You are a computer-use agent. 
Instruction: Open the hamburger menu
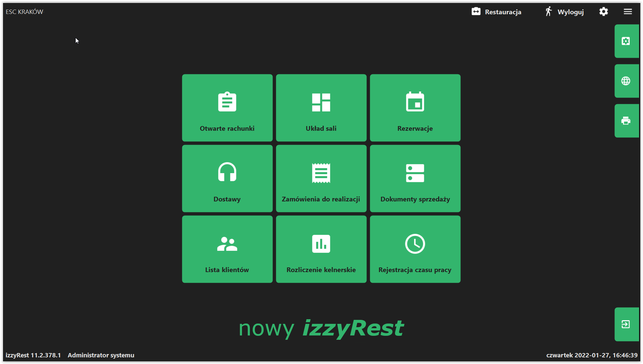point(627,12)
